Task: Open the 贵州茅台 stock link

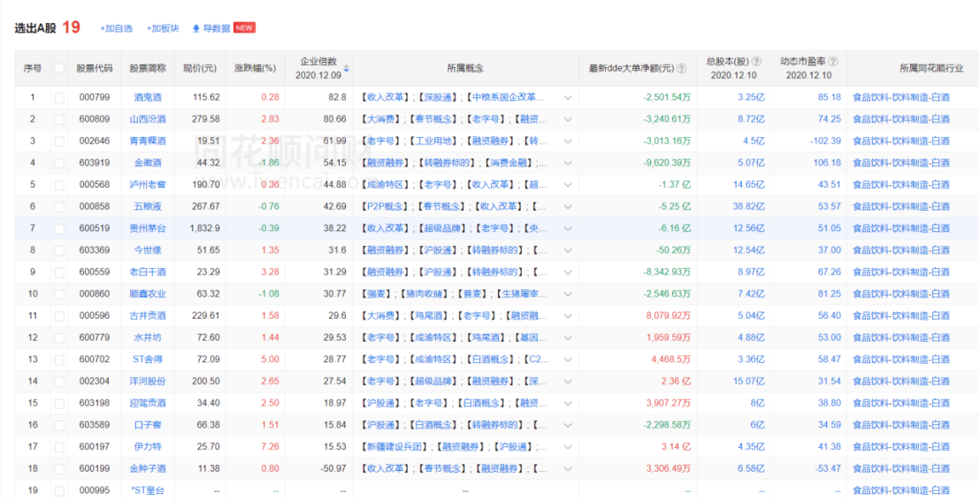Action: click(x=148, y=229)
